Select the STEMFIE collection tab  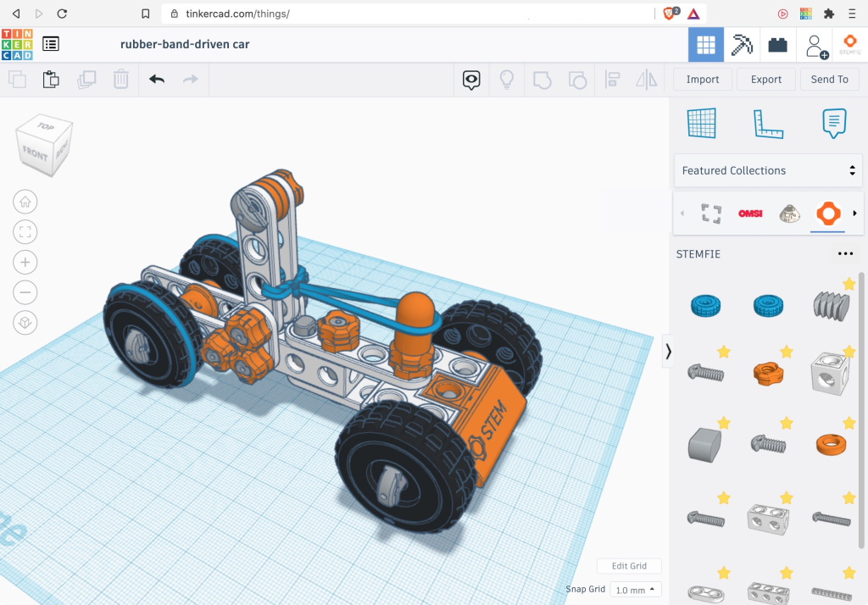coord(827,213)
